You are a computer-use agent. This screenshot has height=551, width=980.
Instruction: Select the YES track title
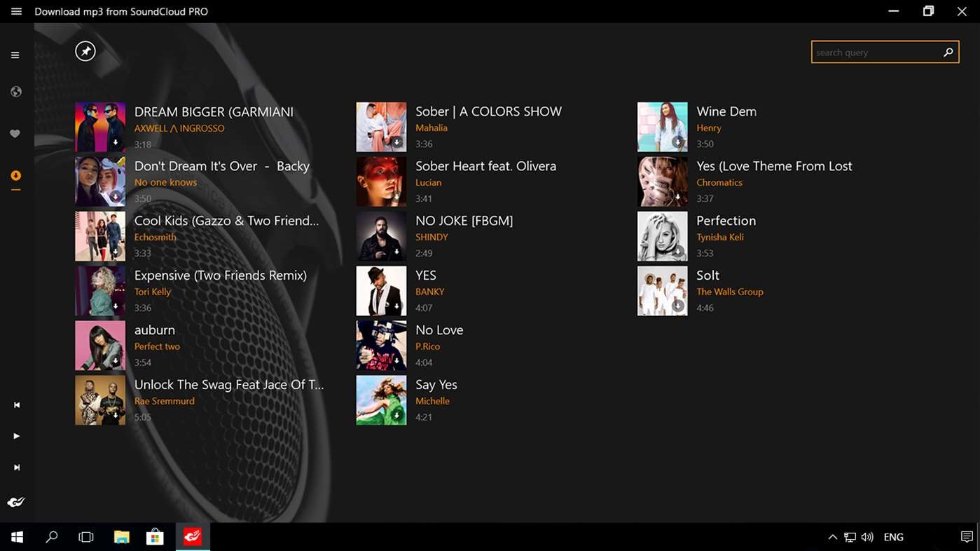[x=426, y=275]
